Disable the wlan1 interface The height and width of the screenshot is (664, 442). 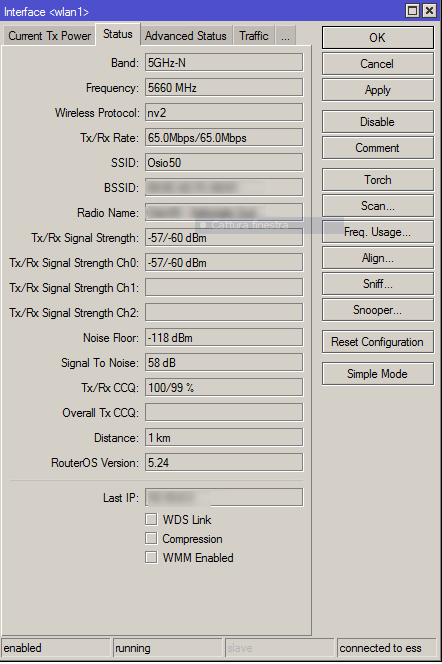[x=378, y=122]
